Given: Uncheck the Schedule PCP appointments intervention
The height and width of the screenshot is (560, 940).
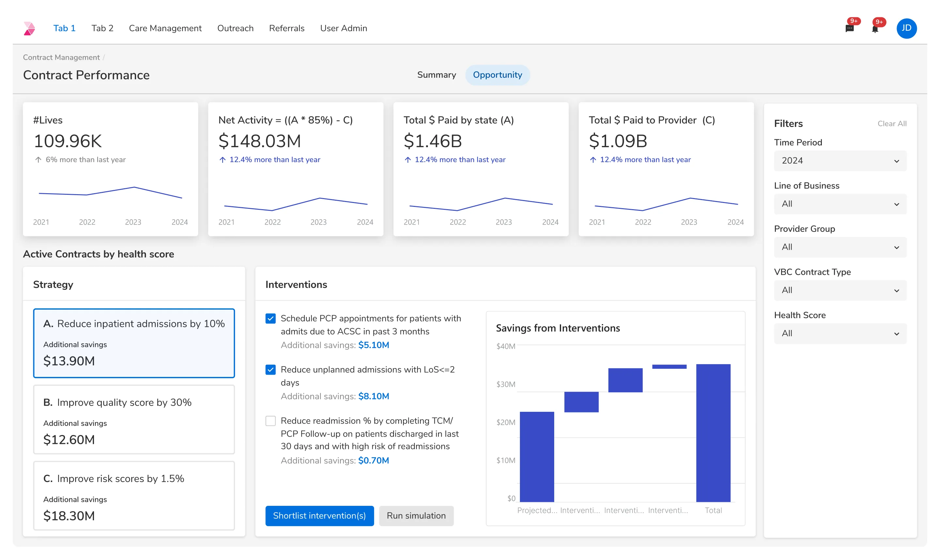Looking at the screenshot, I should (271, 319).
